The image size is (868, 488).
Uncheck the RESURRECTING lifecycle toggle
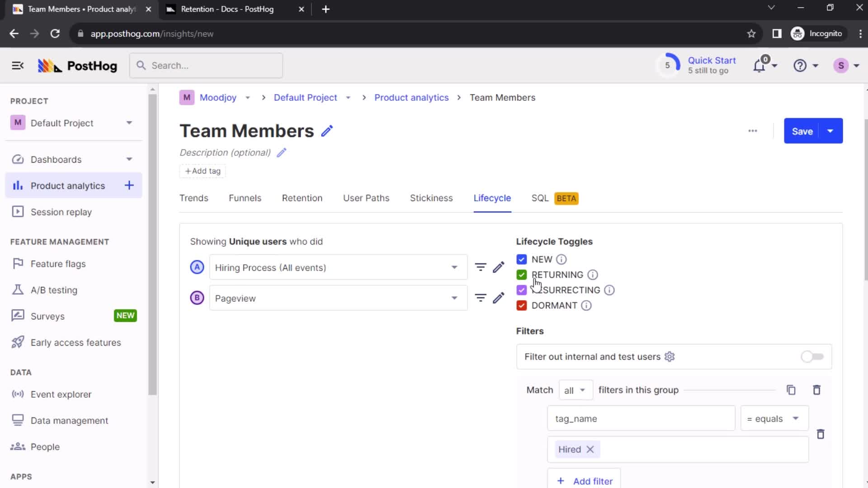[x=521, y=290]
